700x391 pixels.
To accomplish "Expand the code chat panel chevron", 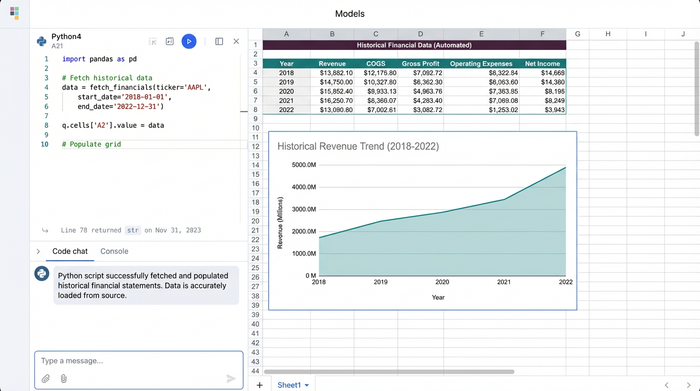I will point(38,251).
